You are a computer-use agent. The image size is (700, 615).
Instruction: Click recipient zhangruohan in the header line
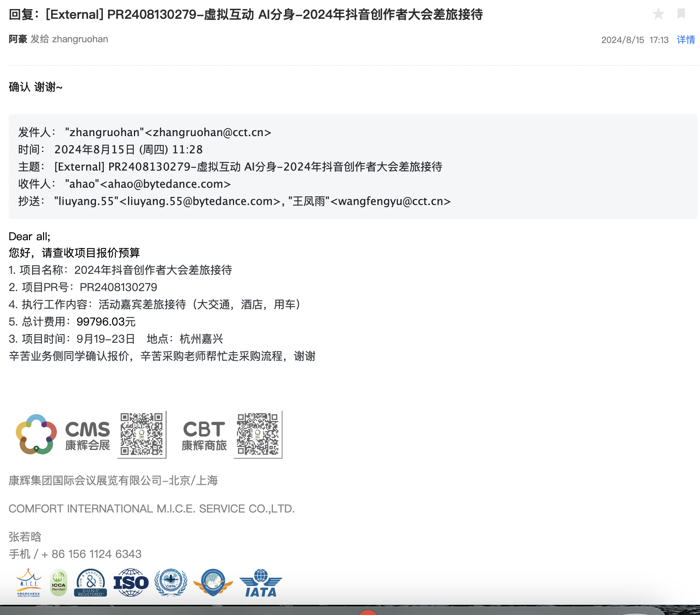[x=80, y=39]
